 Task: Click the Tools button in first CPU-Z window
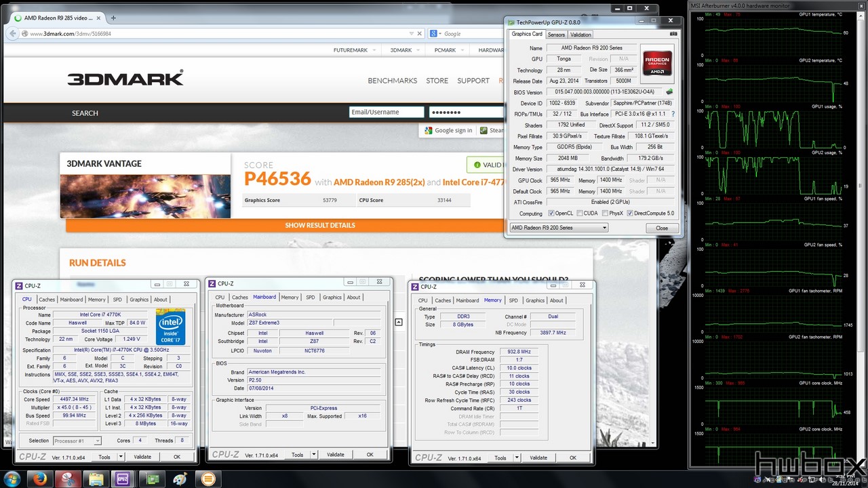(104, 457)
